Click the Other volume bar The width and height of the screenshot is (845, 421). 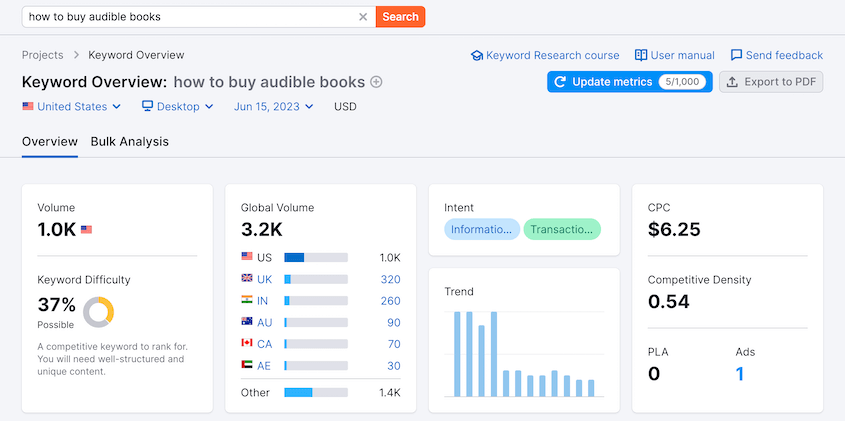tap(316, 392)
